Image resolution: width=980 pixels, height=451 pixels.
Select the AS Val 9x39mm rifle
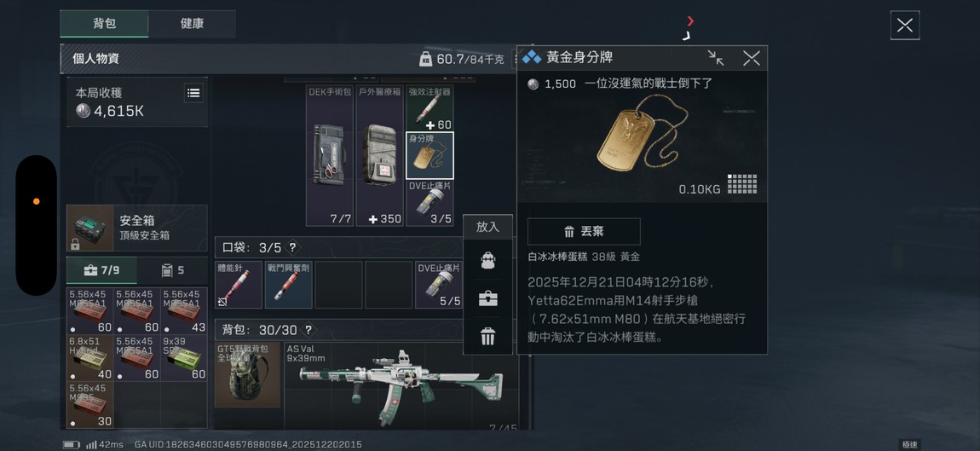[x=401, y=385]
